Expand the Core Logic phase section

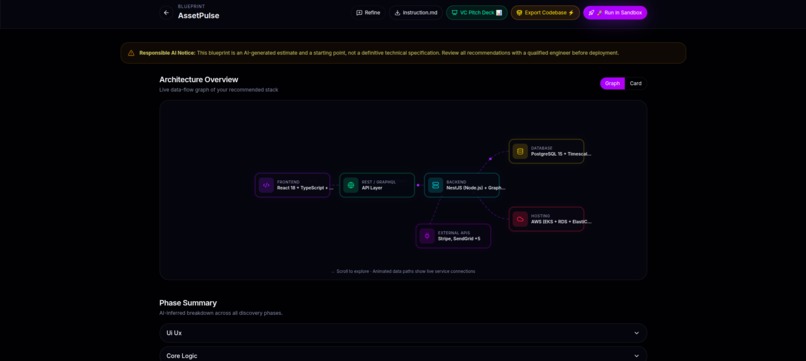click(403, 355)
